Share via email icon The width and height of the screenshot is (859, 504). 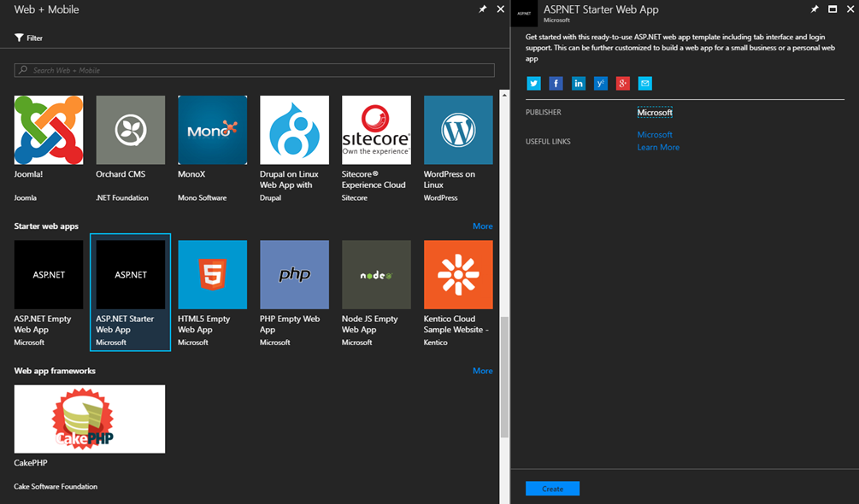644,83
